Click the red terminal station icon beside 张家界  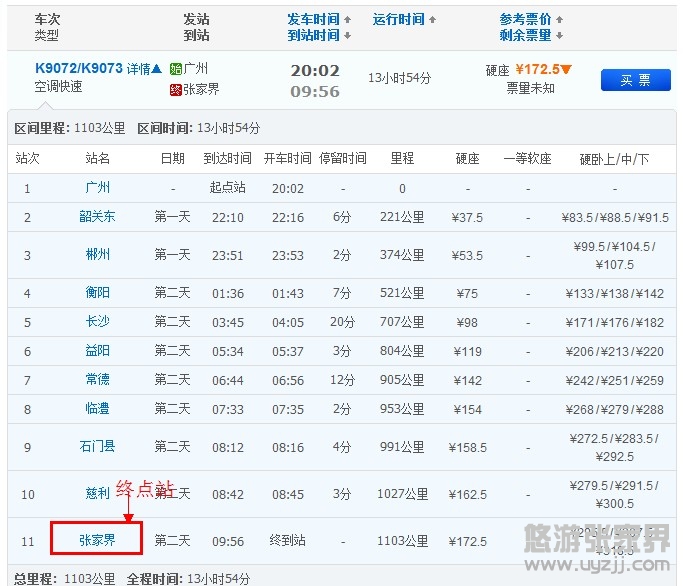pos(176,90)
